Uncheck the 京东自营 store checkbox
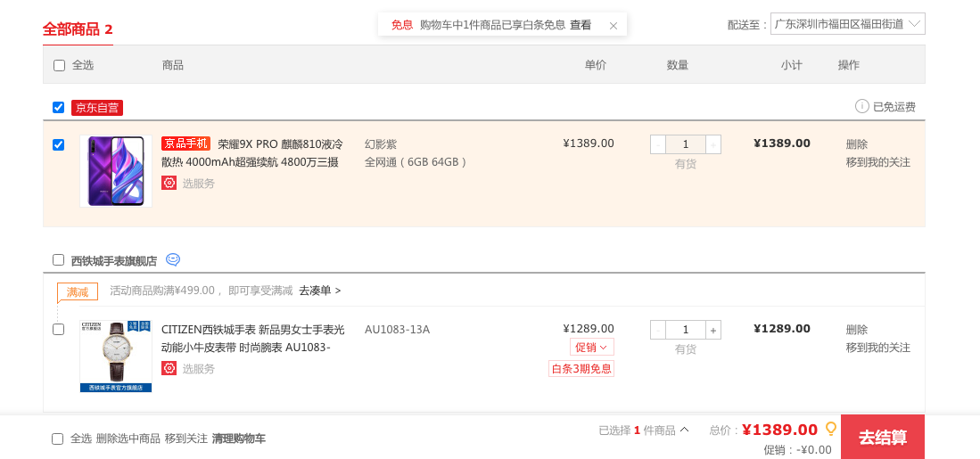 (x=59, y=108)
